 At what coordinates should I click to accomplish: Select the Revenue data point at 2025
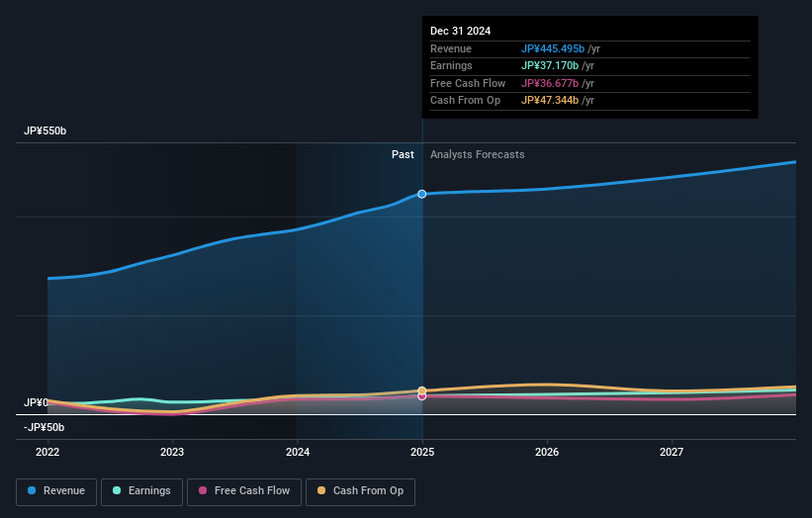pos(422,194)
